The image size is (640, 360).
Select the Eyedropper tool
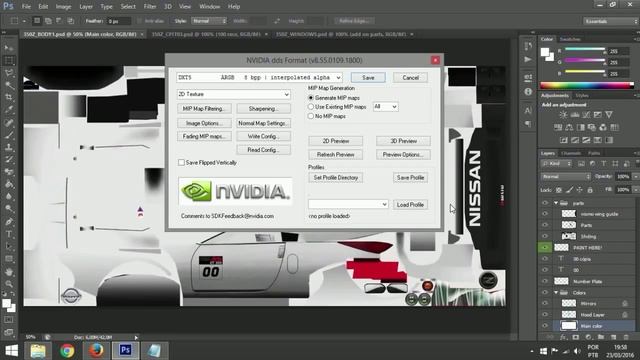9,110
